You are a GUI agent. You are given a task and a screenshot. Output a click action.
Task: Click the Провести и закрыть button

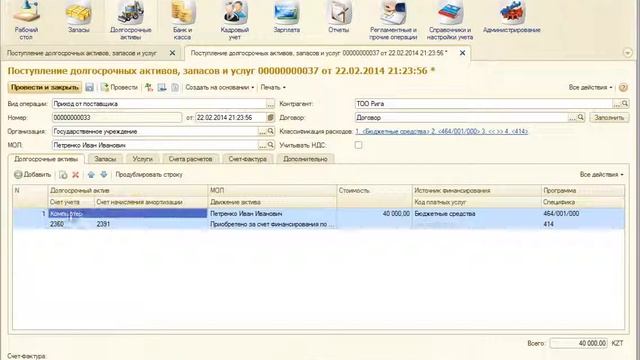click(x=44, y=87)
